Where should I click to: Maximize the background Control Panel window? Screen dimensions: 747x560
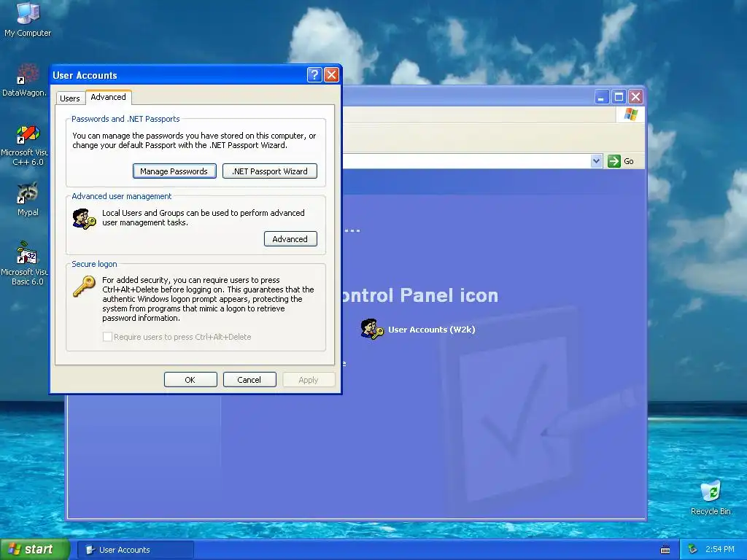(x=619, y=97)
